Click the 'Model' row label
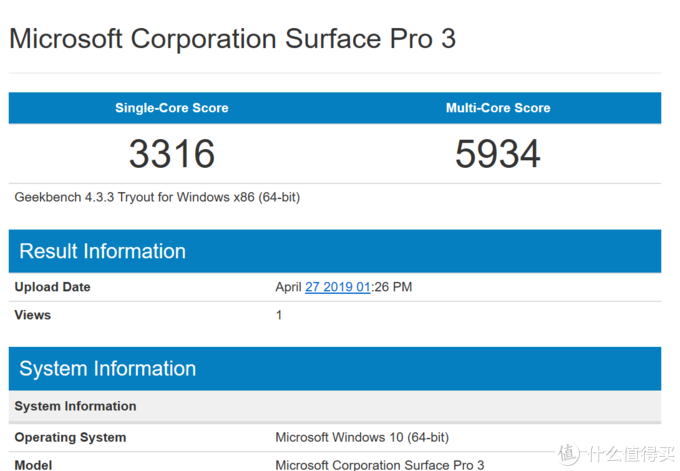Screen dimensions: 680x471 coord(33,465)
